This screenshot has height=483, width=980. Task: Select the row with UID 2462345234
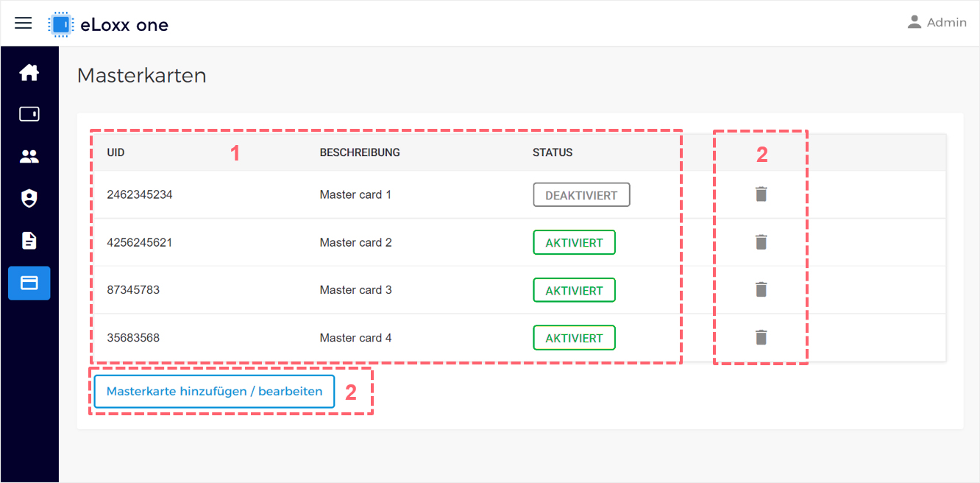point(519,194)
